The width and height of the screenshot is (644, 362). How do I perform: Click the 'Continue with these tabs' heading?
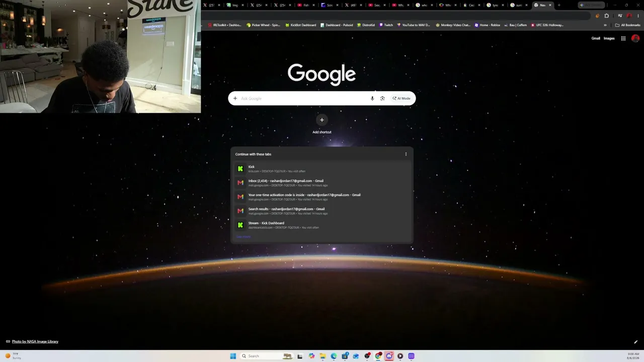[x=253, y=154]
